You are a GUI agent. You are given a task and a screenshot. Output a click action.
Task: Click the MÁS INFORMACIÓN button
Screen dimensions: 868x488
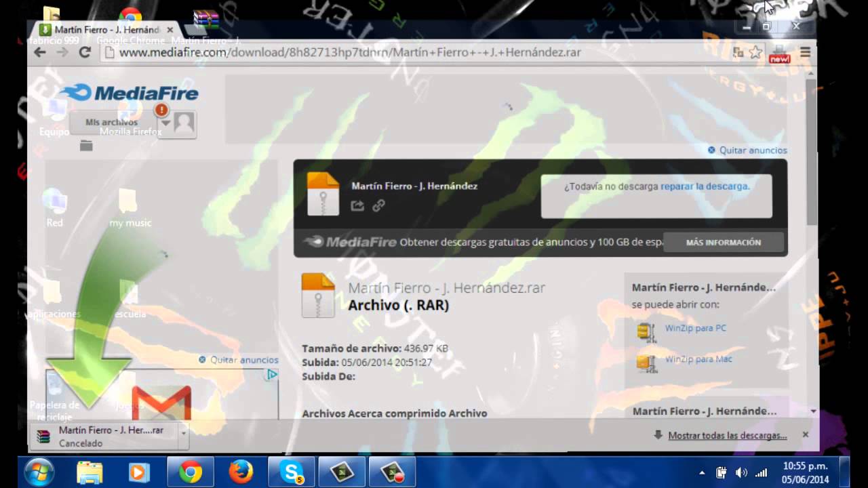[x=723, y=242]
